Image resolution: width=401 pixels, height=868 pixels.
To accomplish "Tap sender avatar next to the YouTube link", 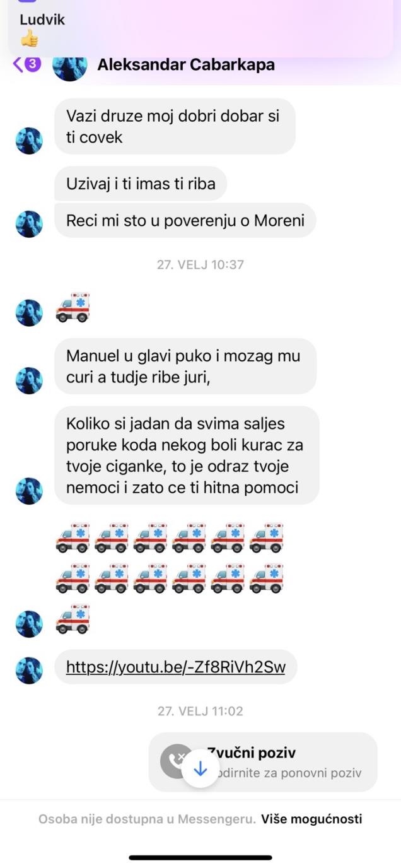I will [x=29, y=670].
